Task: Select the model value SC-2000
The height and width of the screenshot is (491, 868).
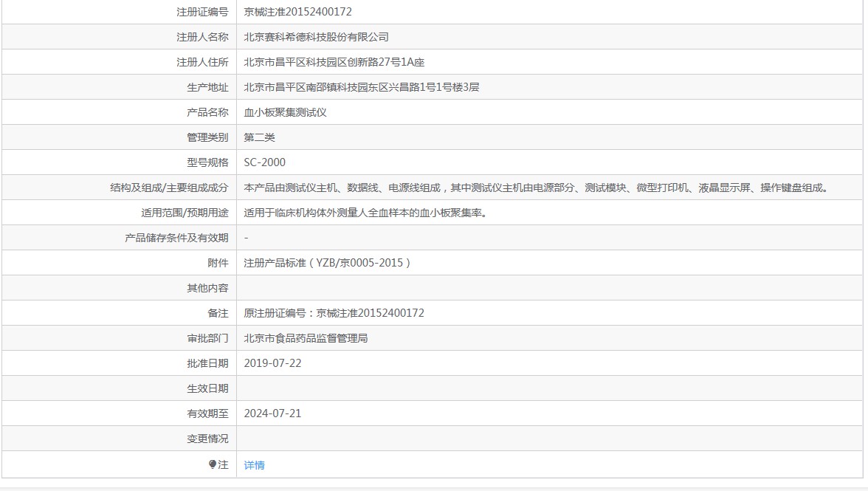Action: [x=264, y=162]
